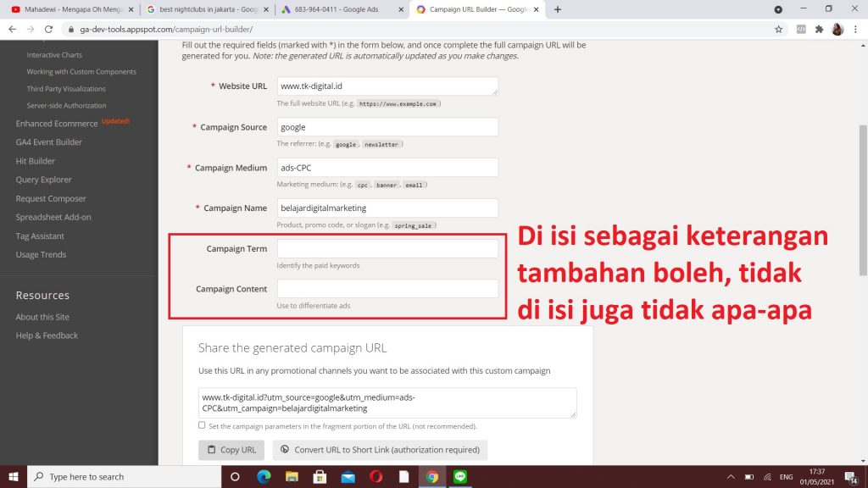The height and width of the screenshot is (488, 868).
Task: Focus the Campaign Content input field
Action: (387, 289)
